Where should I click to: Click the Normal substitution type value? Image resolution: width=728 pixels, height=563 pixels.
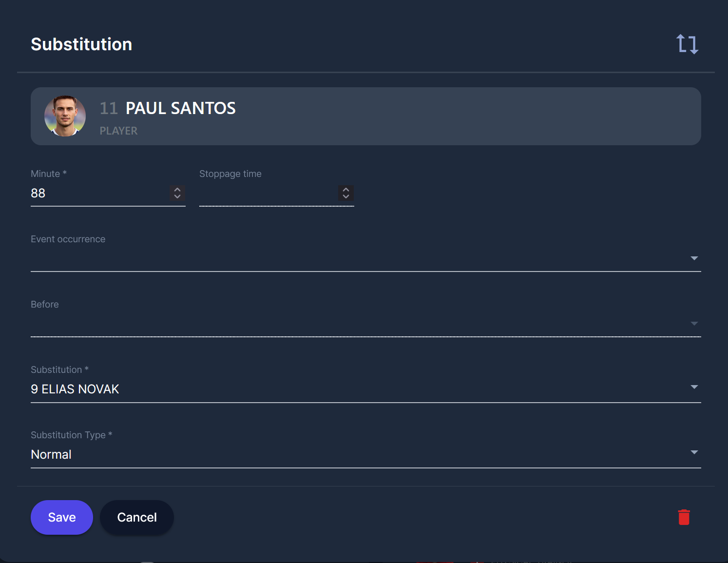51,454
